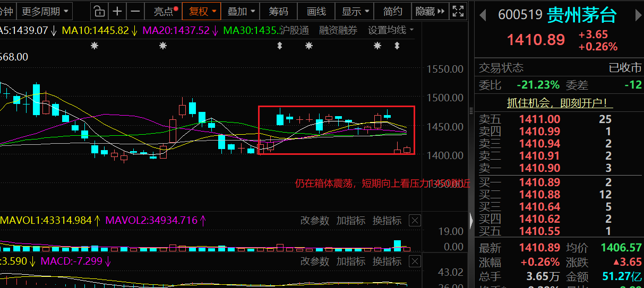Click the 买二 1410.88 order row

(x=559, y=195)
